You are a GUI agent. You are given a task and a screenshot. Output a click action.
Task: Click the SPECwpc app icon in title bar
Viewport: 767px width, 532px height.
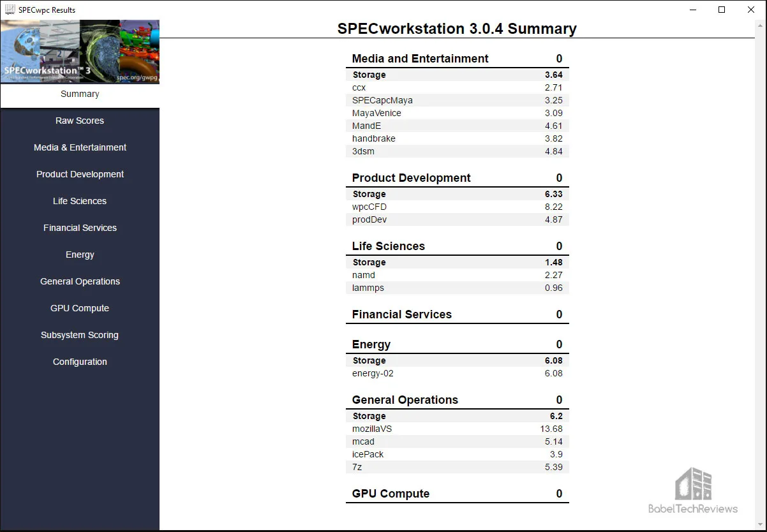pyautogui.click(x=10, y=10)
